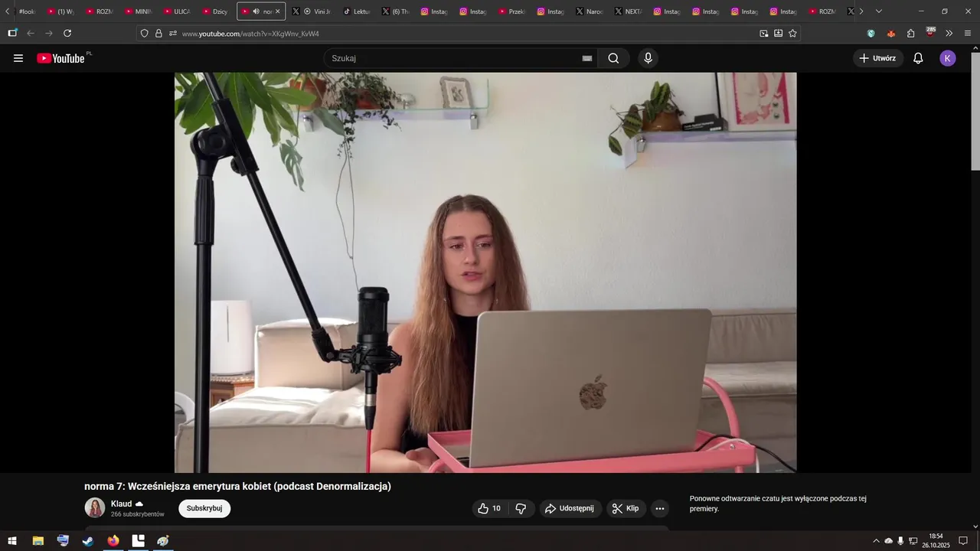The height and width of the screenshot is (551, 980).
Task: Open the sidebar panel button in toolbar
Action: [12, 33]
